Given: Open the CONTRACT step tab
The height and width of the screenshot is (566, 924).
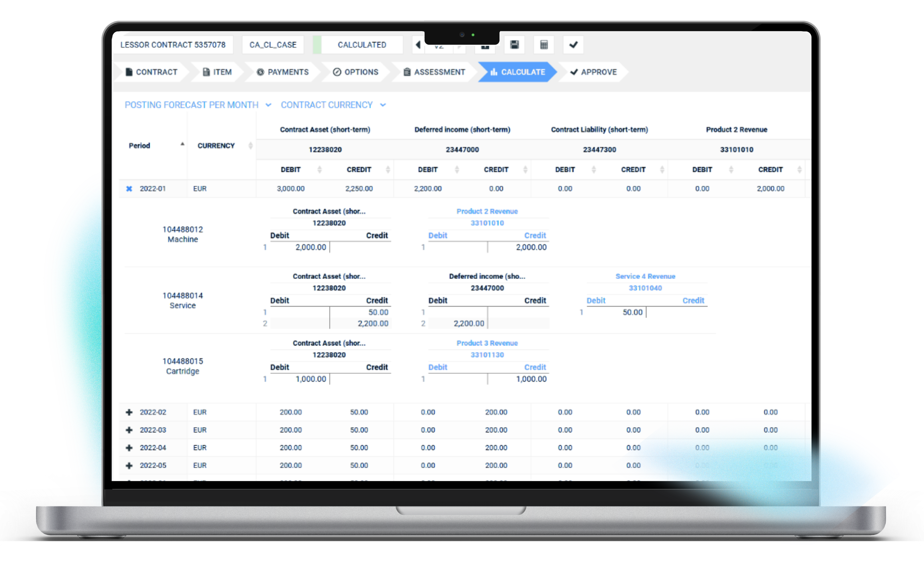Looking at the screenshot, I should click(x=151, y=72).
